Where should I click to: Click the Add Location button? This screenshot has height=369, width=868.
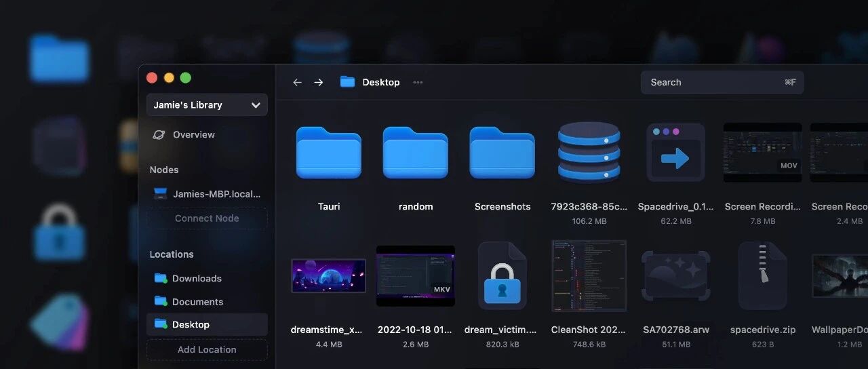click(207, 349)
